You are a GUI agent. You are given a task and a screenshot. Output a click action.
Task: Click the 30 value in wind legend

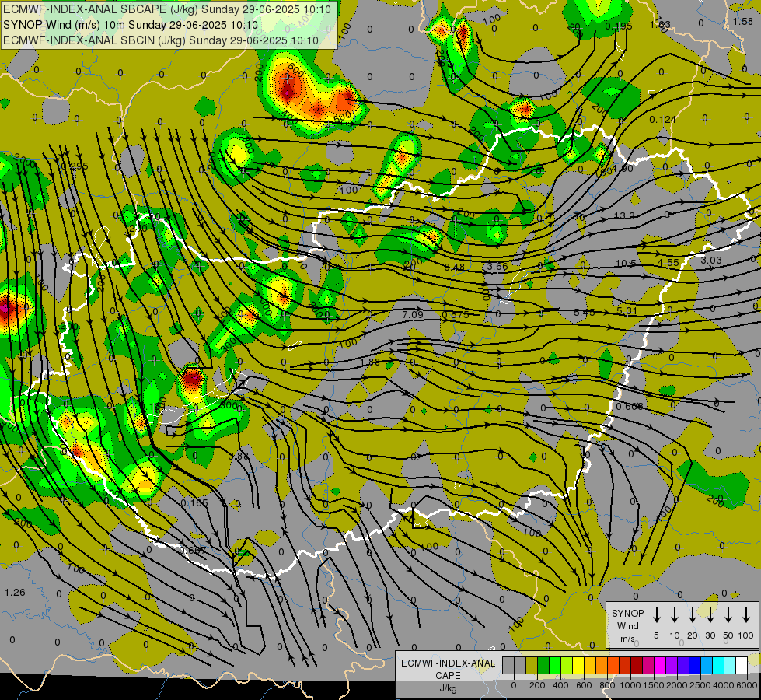[x=710, y=635]
